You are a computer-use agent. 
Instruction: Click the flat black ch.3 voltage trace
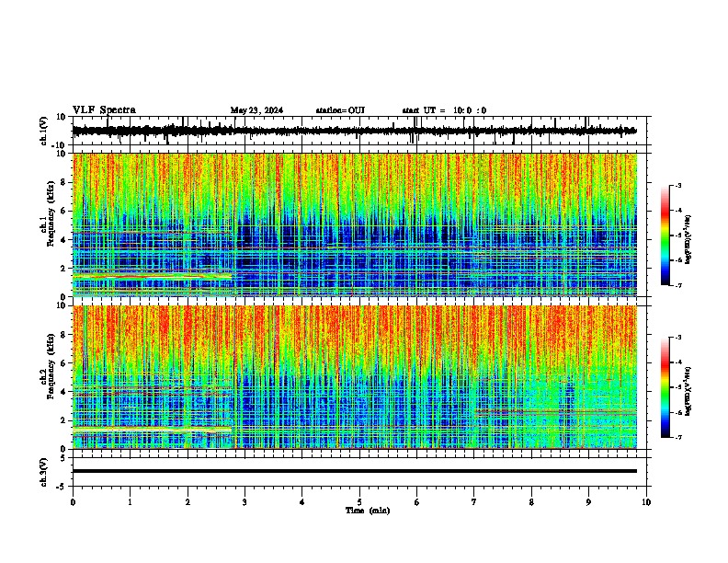click(355, 471)
